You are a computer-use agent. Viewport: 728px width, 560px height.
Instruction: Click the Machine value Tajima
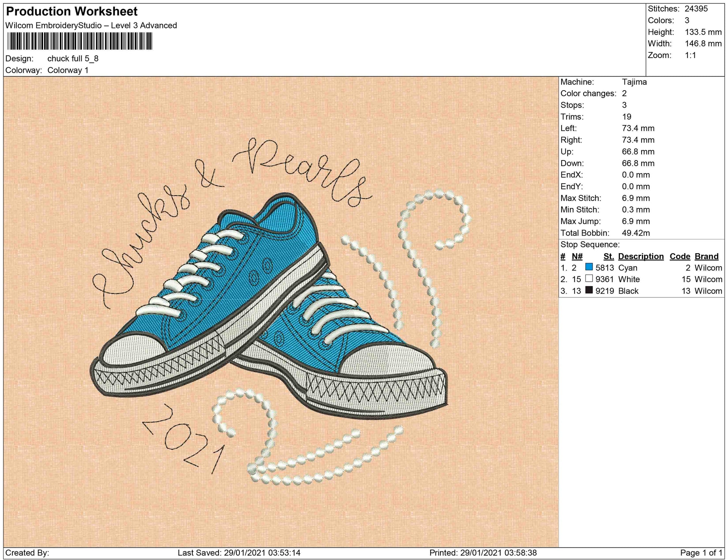[634, 82]
